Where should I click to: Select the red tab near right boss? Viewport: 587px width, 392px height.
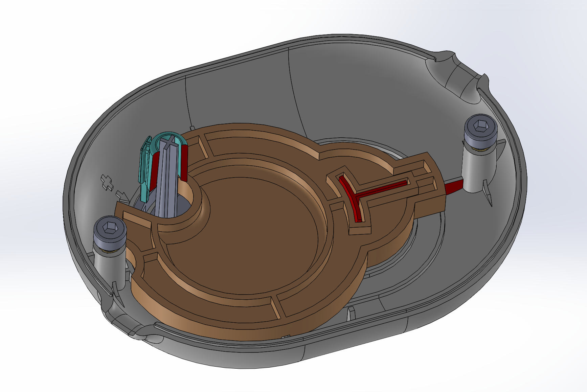click(x=453, y=187)
